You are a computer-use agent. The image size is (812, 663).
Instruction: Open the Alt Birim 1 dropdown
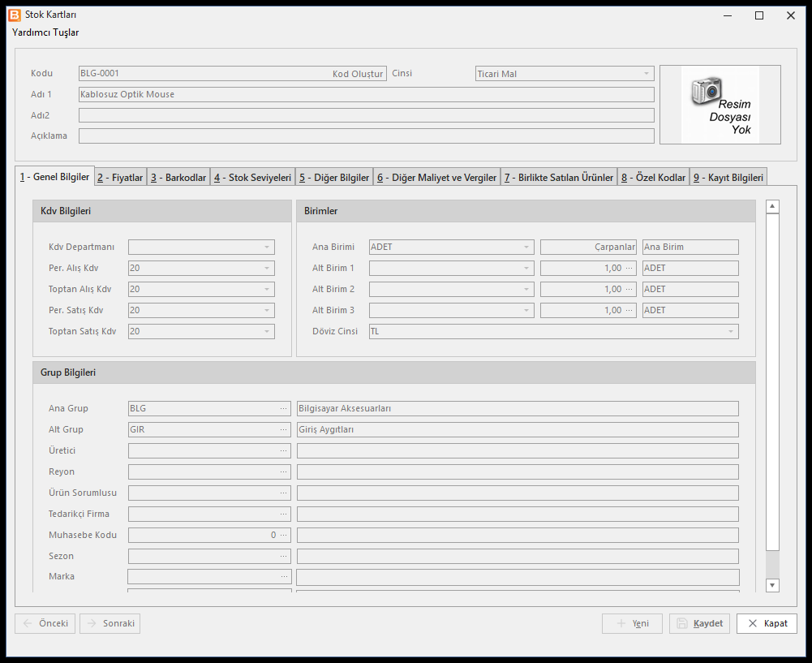[x=526, y=269]
